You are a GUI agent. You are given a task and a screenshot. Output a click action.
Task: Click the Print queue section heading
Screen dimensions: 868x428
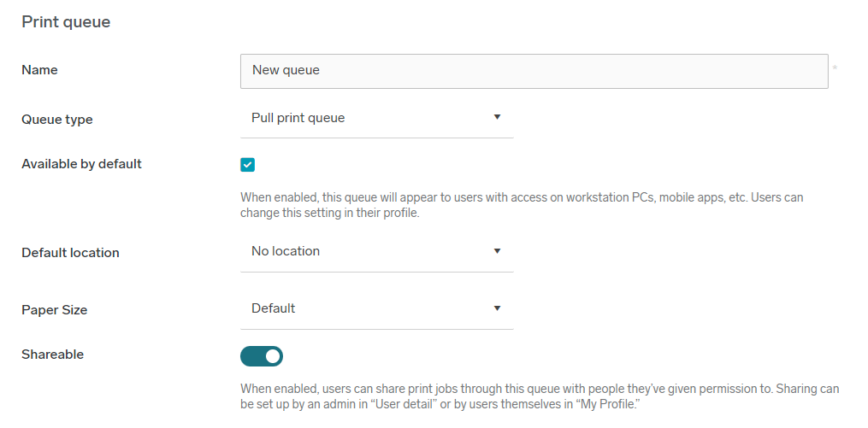click(66, 22)
